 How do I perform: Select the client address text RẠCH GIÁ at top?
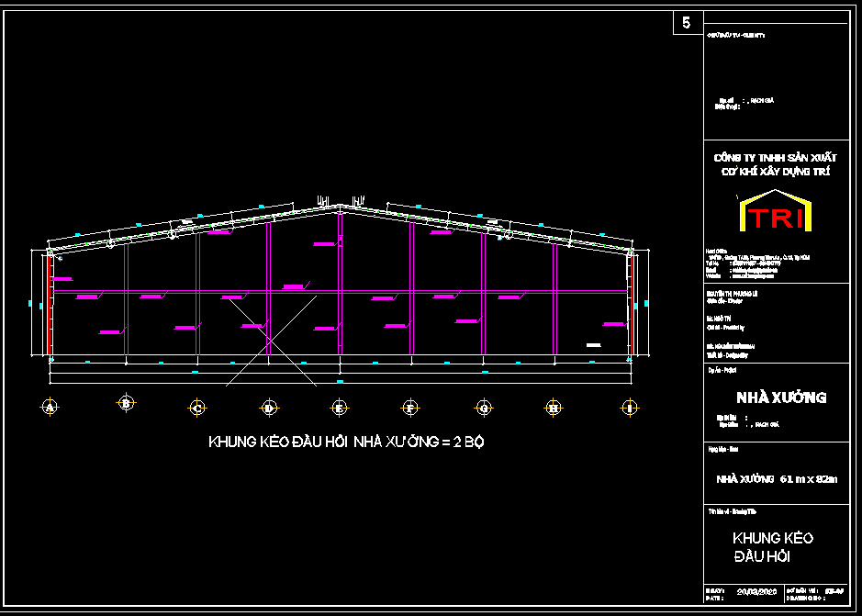pos(764,101)
